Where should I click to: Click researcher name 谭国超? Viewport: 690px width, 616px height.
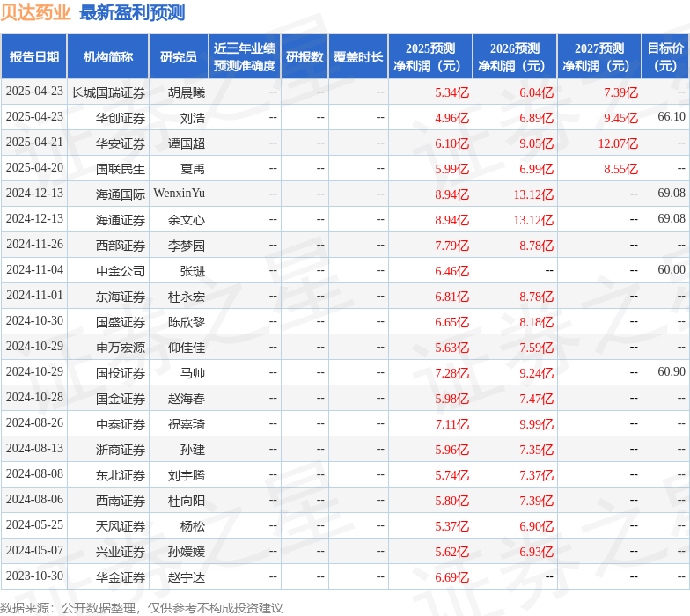(x=187, y=143)
